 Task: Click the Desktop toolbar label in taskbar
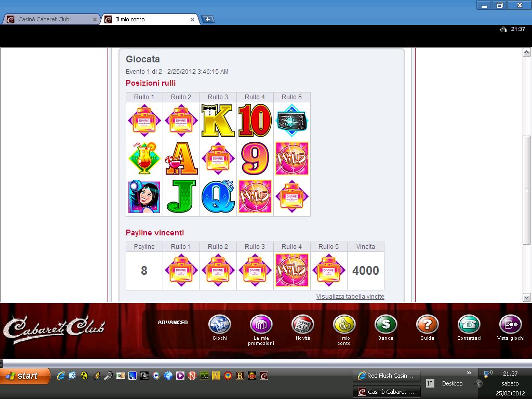(453, 383)
